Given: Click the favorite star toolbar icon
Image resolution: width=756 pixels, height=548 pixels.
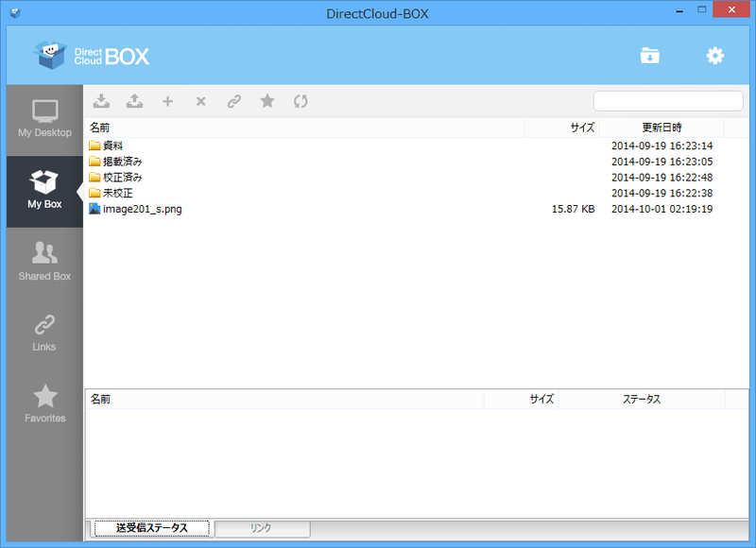Looking at the screenshot, I should click(266, 100).
